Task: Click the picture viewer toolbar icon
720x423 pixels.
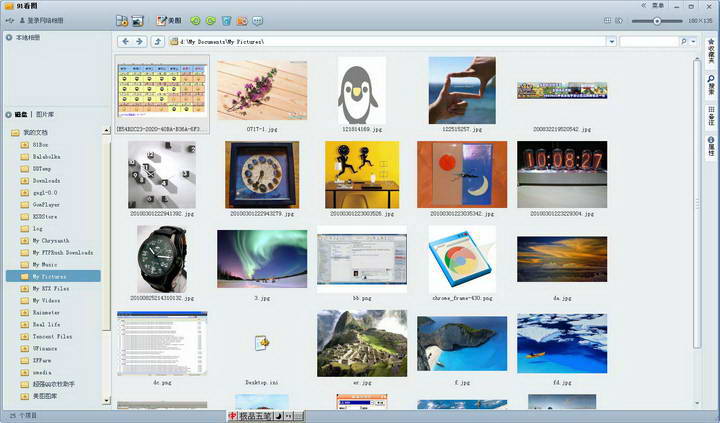Action: tap(137, 21)
